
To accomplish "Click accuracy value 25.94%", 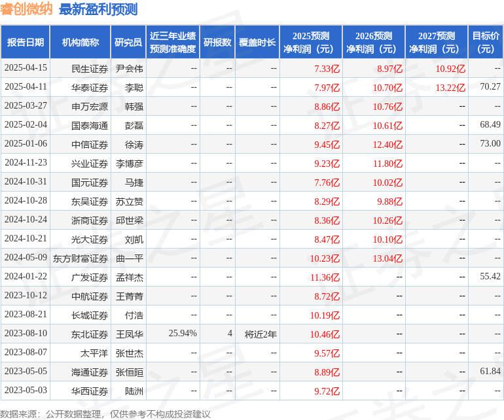I will pyautogui.click(x=183, y=333).
